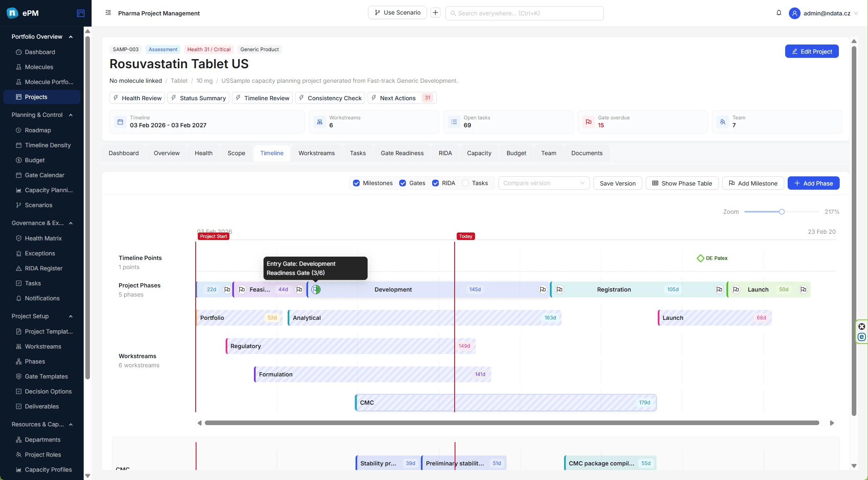Open Scenarios in sidebar
Viewport: 868px width, 480px height.
tap(38, 205)
